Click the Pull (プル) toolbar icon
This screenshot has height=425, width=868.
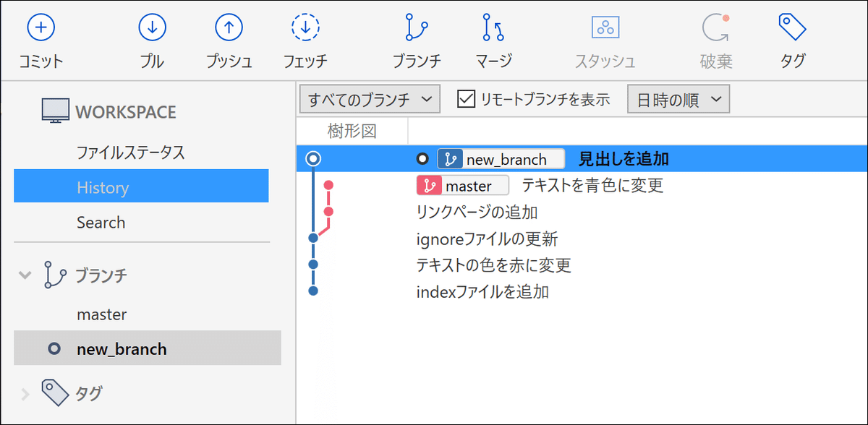[152, 27]
